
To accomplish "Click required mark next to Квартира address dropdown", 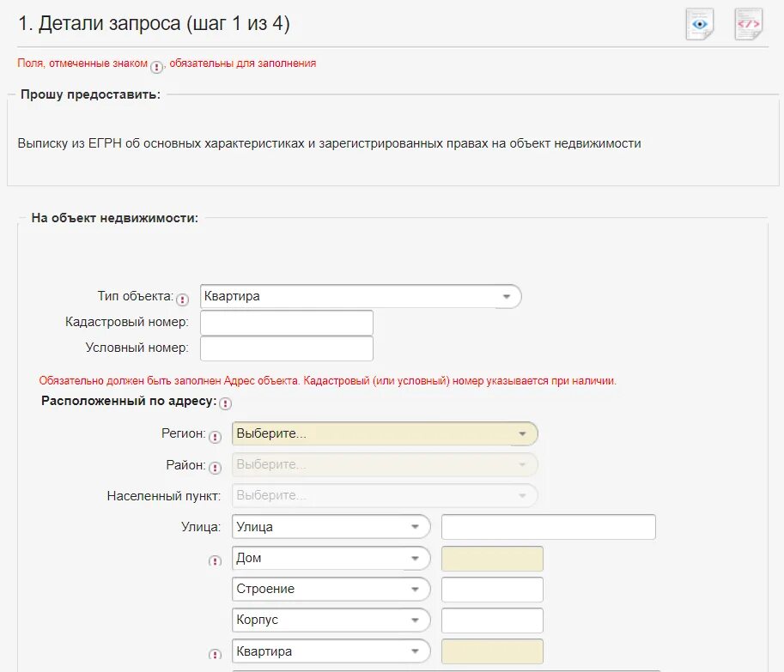I will [215, 653].
